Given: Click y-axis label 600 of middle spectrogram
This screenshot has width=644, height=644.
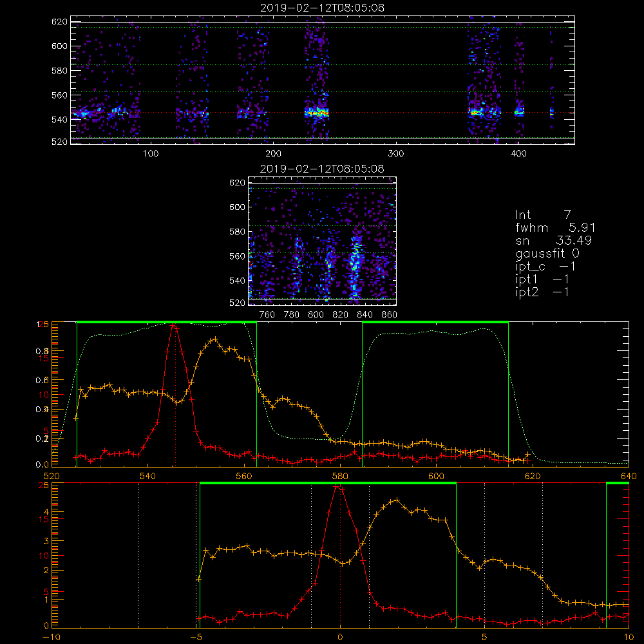Looking at the screenshot, I should pyautogui.click(x=238, y=207).
